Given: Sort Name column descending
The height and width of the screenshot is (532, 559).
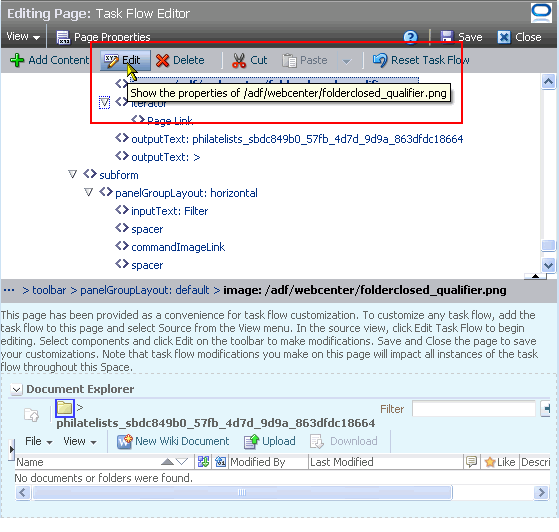Looking at the screenshot, I should click(182, 462).
